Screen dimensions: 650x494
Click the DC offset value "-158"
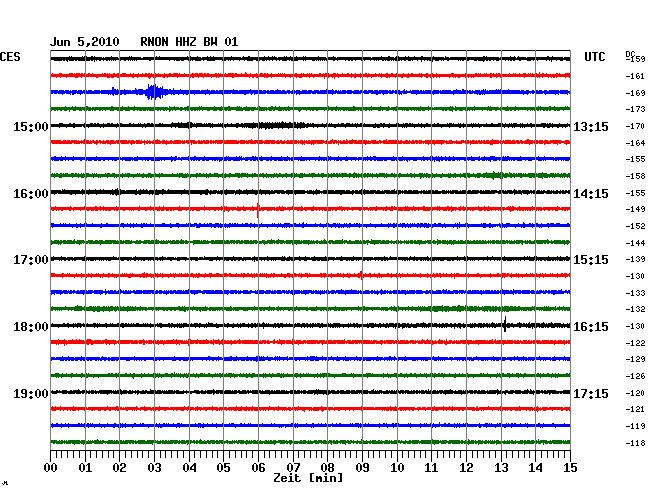pyautogui.click(x=635, y=176)
